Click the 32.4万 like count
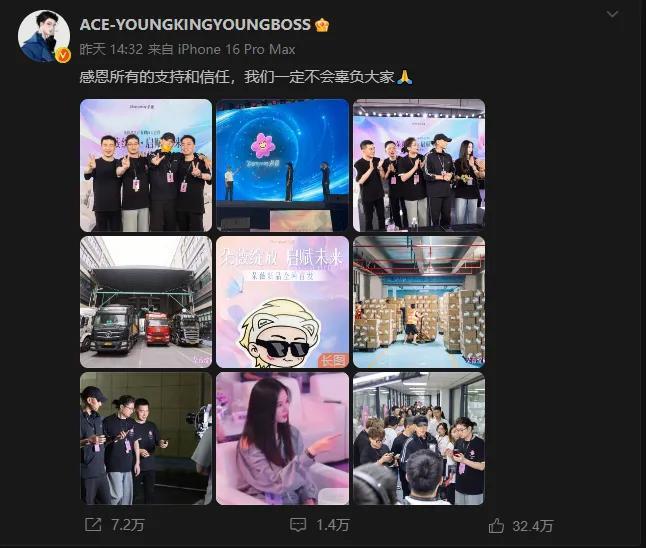 point(532,526)
